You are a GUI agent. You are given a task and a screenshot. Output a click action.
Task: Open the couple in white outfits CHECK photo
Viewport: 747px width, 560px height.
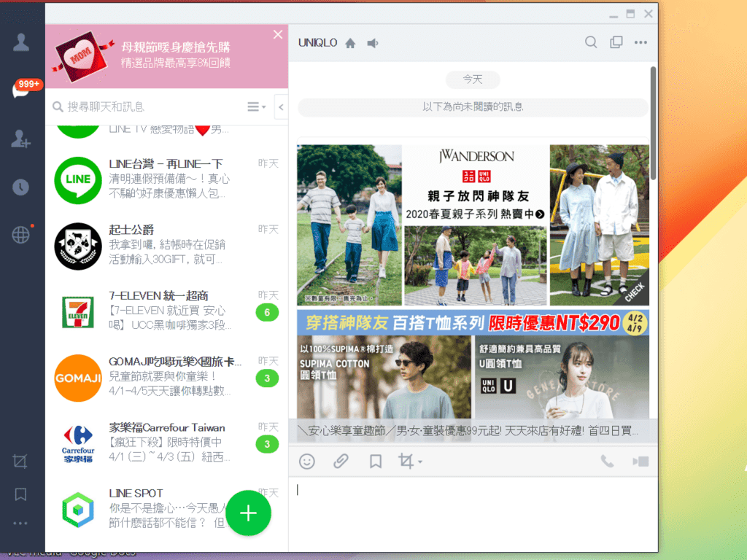click(600, 225)
